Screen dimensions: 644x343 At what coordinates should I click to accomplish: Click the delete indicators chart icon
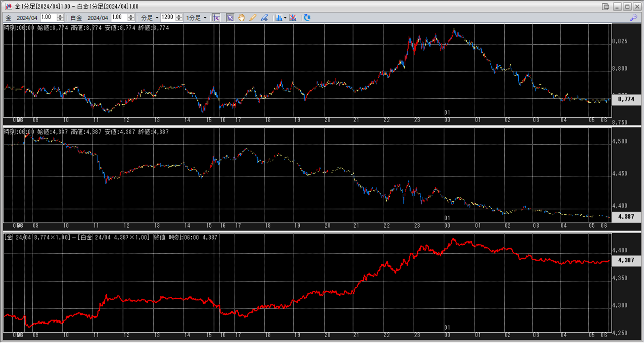pyautogui.click(x=293, y=18)
